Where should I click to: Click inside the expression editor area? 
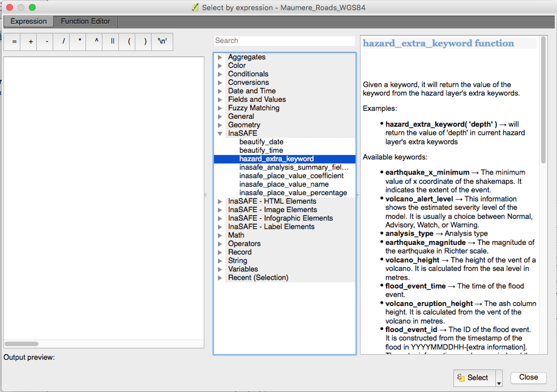[x=104, y=198]
